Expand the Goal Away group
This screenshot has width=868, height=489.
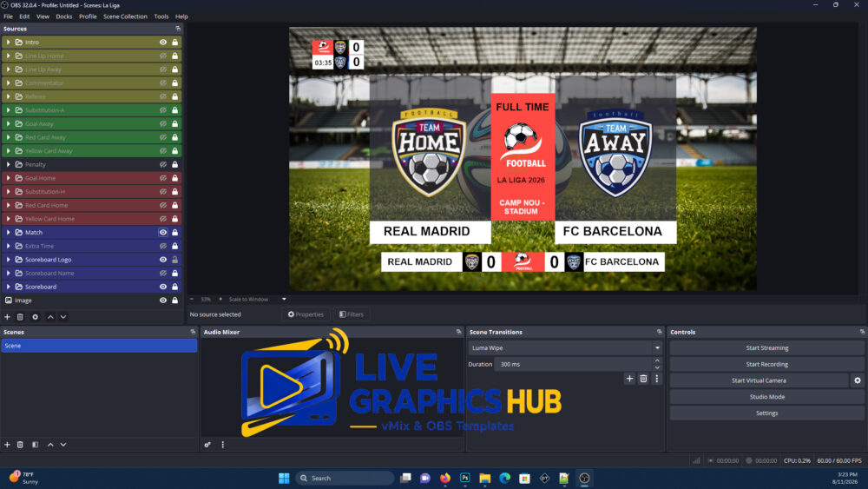point(9,123)
